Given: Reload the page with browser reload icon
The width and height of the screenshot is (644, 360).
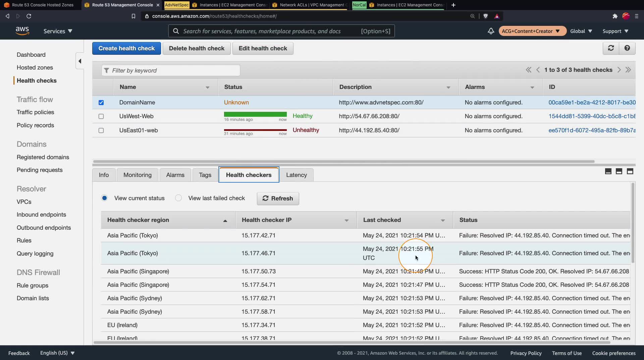Looking at the screenshot, I should tap(29, 16).
